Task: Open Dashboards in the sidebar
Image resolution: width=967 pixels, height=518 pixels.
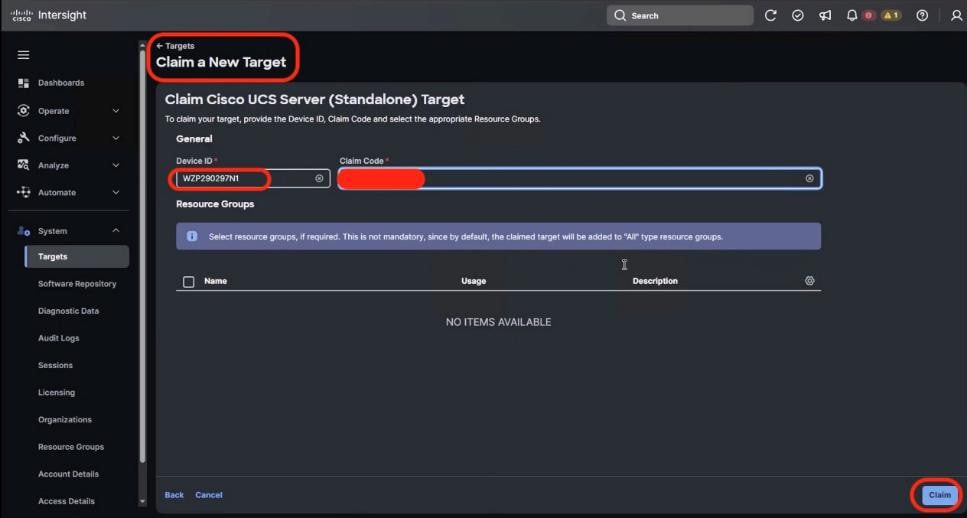Action: pos(61,83)
